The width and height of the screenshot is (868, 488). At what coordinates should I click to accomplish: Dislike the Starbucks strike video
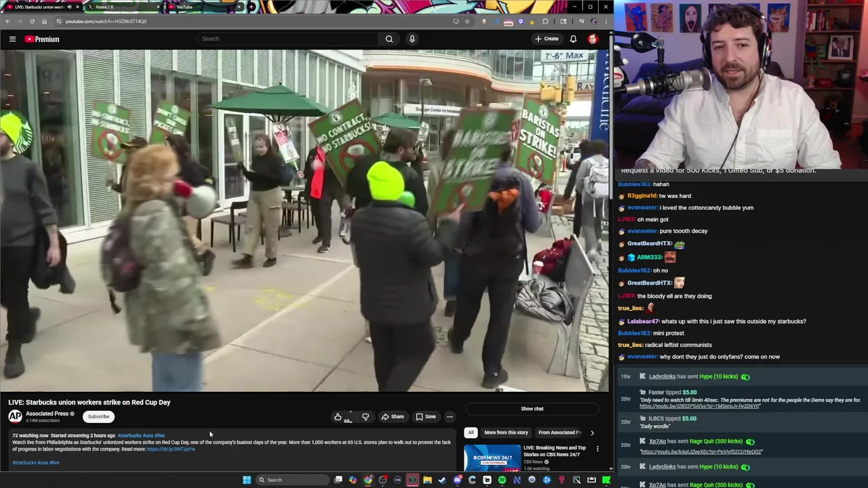[x=366, y=417]
